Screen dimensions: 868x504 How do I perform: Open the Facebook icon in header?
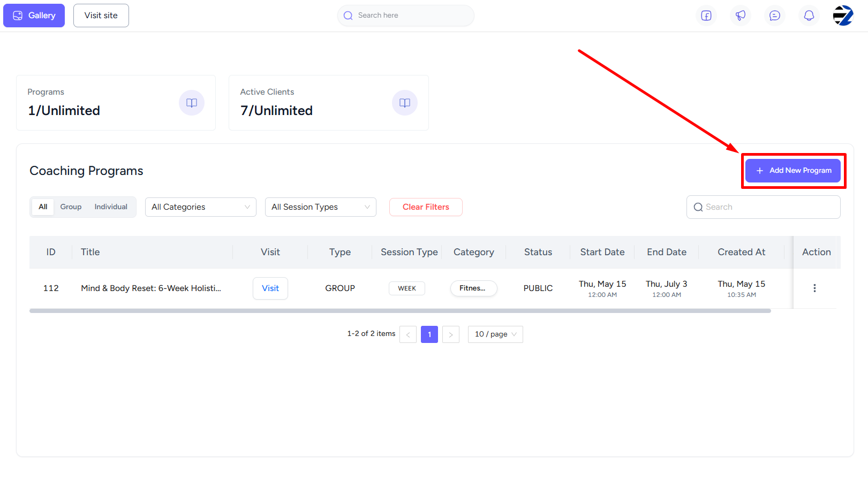click(706, 16)
